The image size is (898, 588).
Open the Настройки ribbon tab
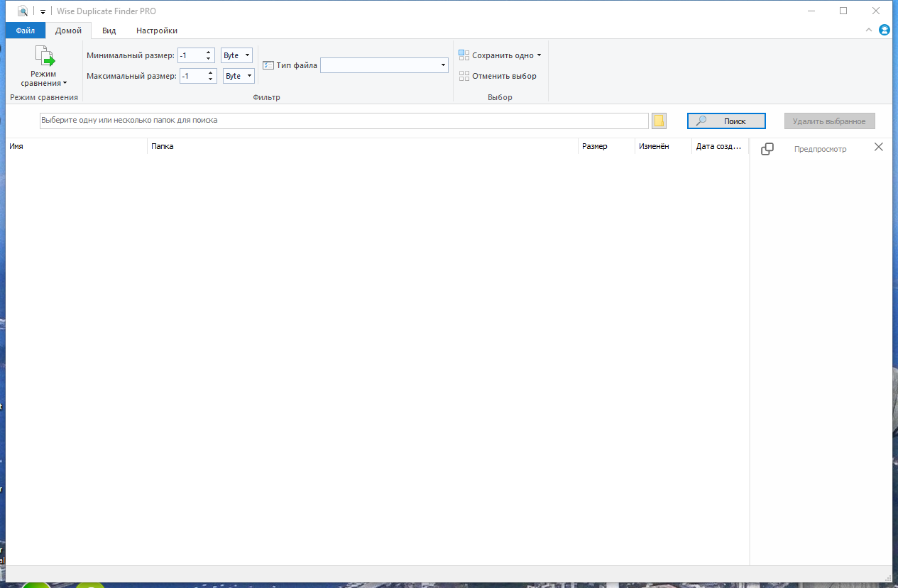(x=157, y=30)
